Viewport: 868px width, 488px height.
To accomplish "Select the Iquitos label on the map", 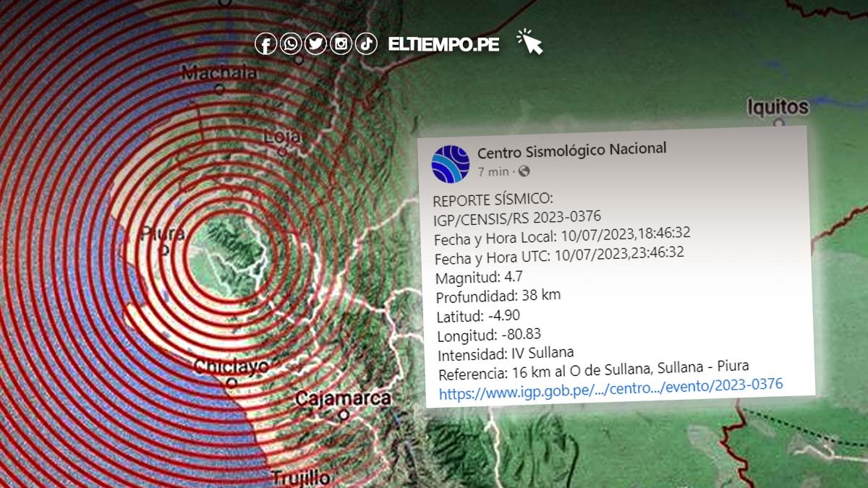I will point(778,107).
